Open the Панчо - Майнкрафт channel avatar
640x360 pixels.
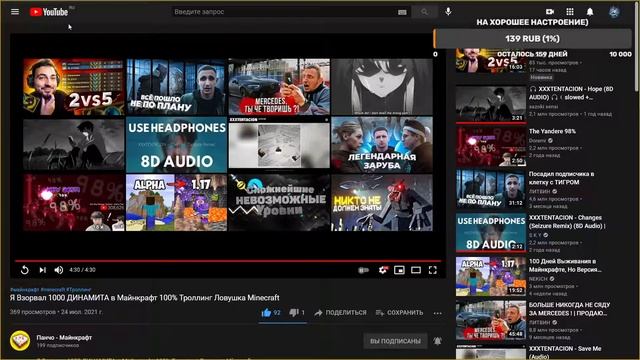click(x=20, y=341)
